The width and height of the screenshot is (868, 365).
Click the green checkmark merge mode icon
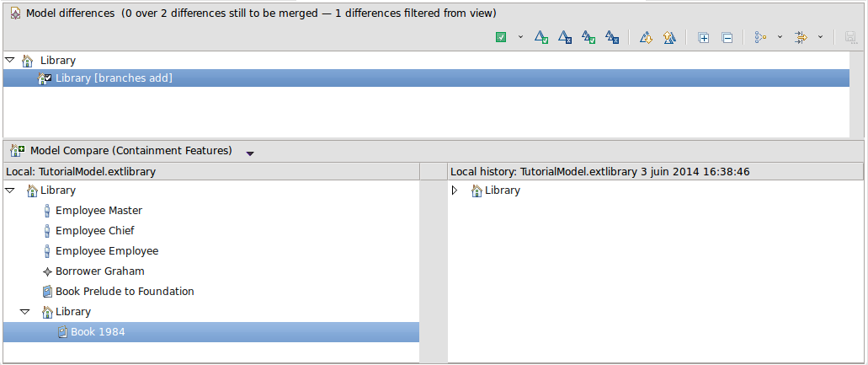coord(501,37)
